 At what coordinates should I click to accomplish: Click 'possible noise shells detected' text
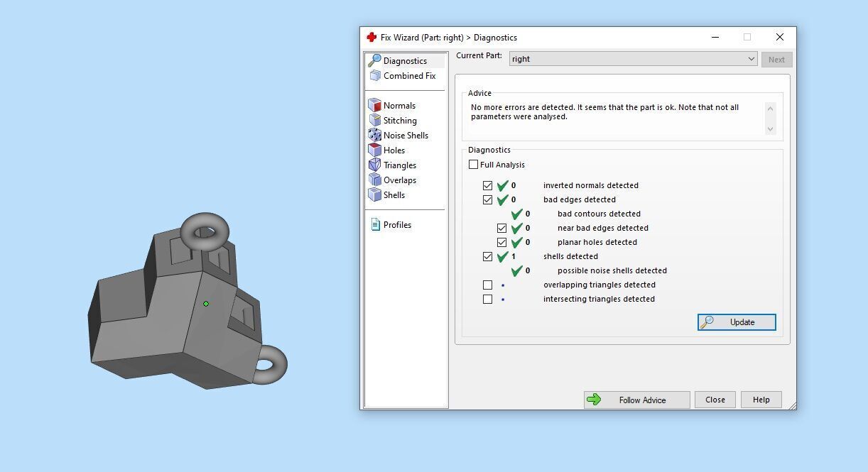point(612,271)
